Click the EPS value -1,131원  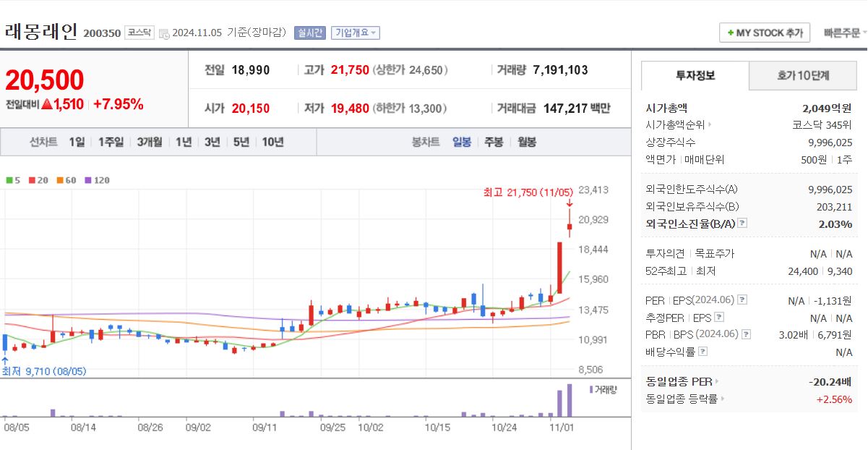[833, 300]
